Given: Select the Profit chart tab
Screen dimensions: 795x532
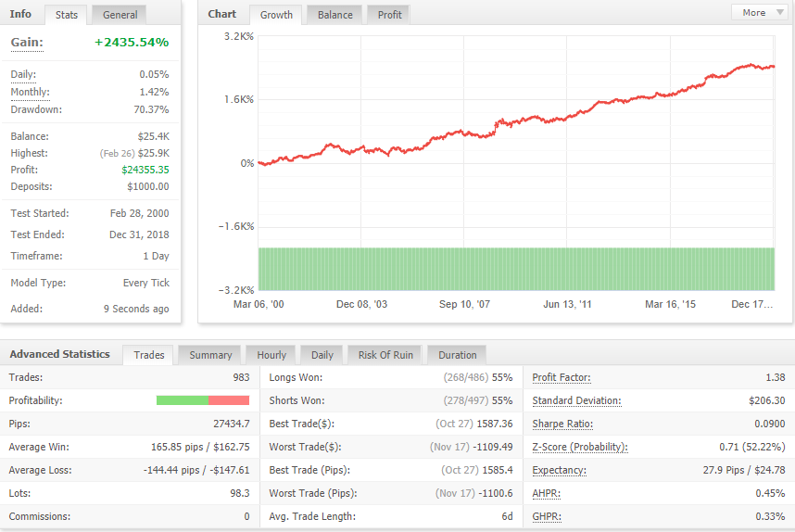Looking at the screenshot, I should pos(389,15).
